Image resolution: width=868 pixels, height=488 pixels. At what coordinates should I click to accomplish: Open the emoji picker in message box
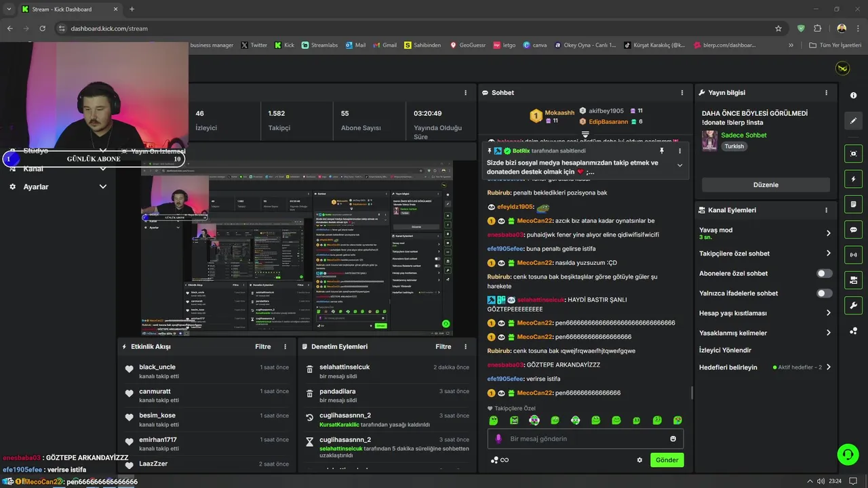pos(673,439)
